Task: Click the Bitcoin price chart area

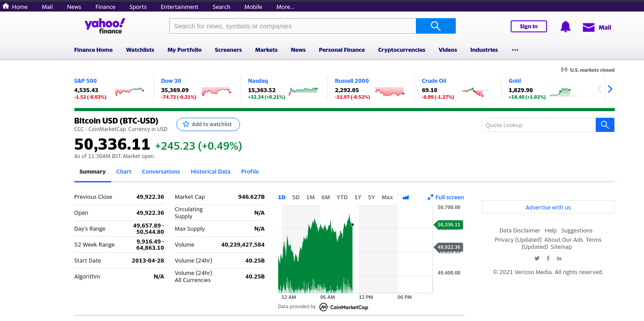Action: (355, 249)
